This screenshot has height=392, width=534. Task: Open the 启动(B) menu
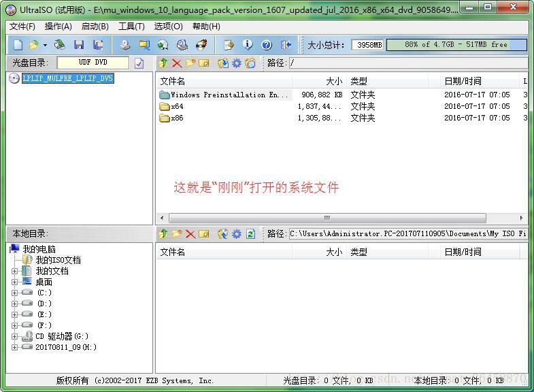95,27
